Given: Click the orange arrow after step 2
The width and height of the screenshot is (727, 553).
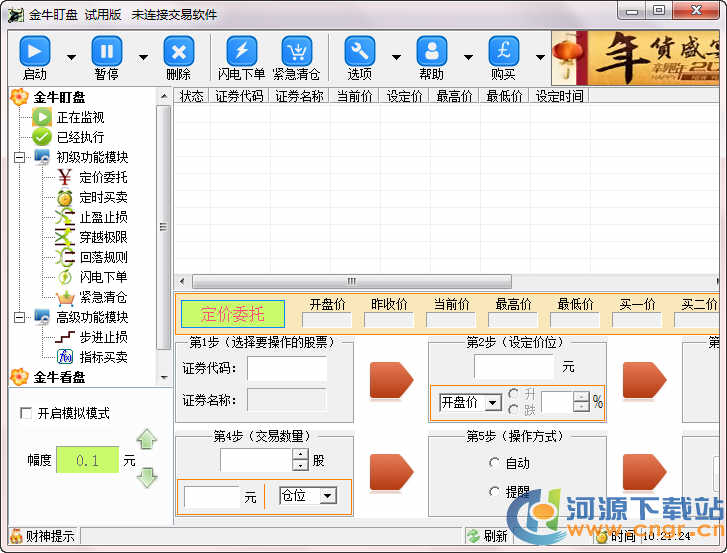Looking at the screenshot, I should pyautogui.click(x=644, y=381).
